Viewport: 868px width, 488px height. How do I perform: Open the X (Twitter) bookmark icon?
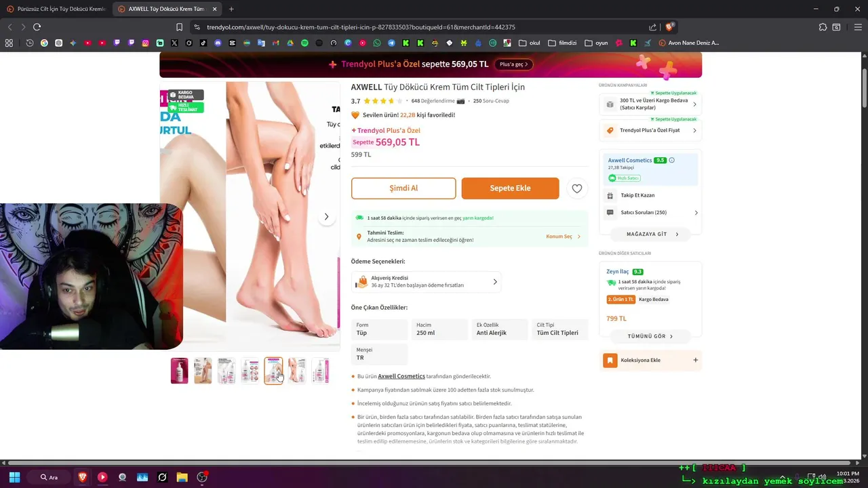pyautogui.click(x=174, y=43)
